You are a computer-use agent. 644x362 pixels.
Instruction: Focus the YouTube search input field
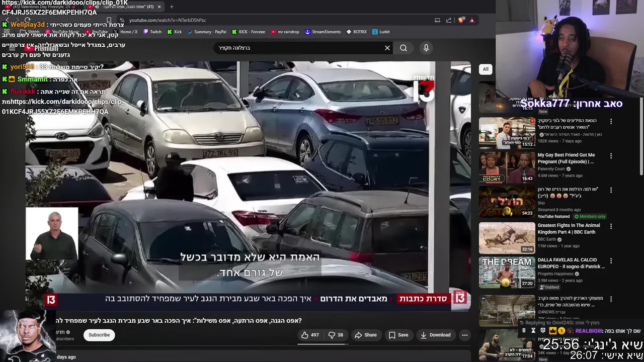[x=299, y=48]
